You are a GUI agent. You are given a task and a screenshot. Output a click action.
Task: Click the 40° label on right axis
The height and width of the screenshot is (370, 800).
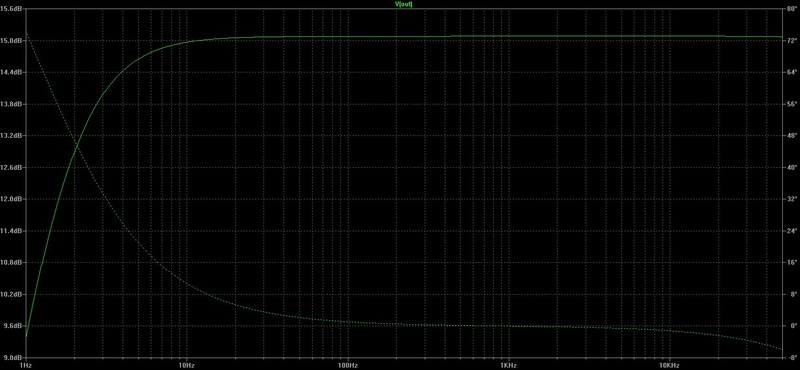791,167
